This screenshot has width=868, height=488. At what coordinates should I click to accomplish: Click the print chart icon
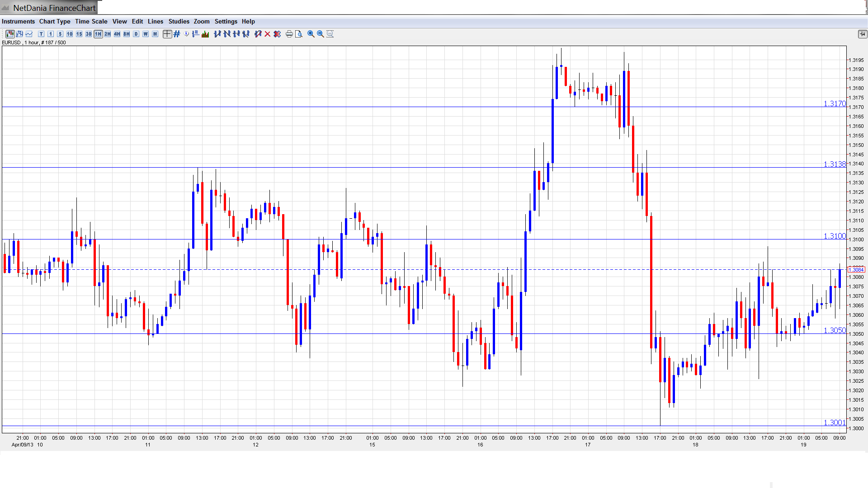(x=289, y=34)
